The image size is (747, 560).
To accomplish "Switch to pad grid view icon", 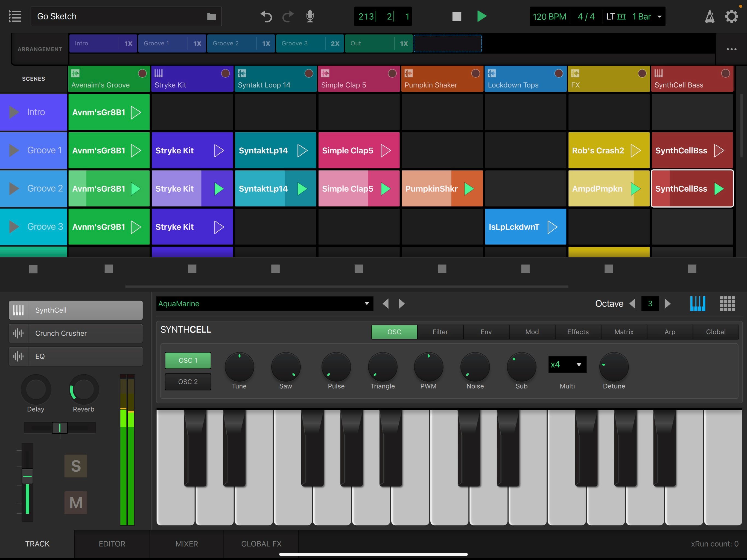I will click(x=727, y=304).
